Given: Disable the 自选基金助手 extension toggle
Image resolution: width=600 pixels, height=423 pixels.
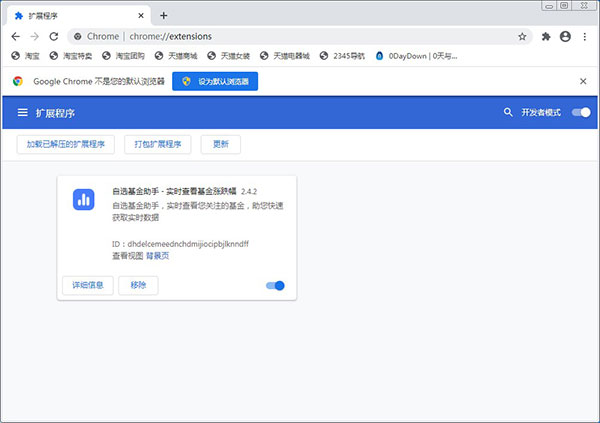Looking at the screenshot, I should (x=275, y=286).
